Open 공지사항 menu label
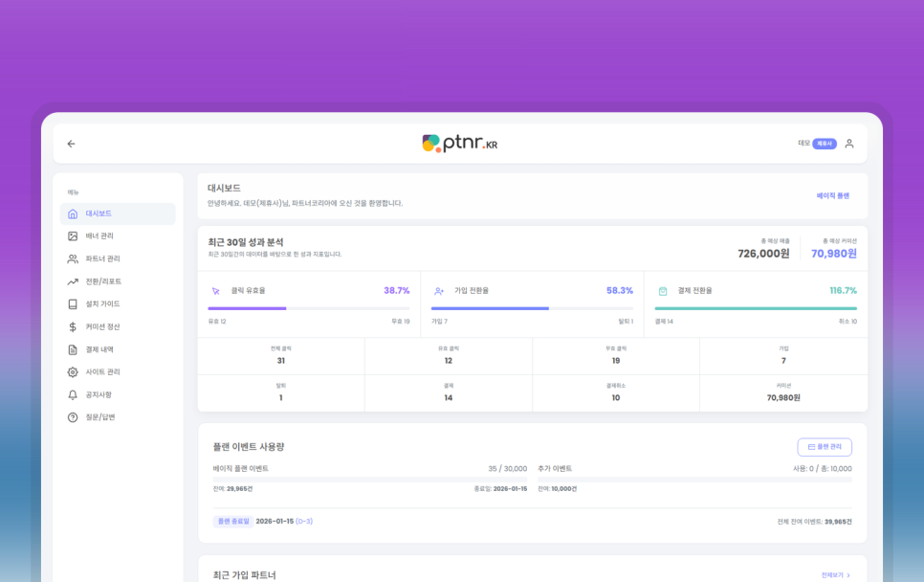This screenshot has width=924, height=582. [x=99, y=395]
